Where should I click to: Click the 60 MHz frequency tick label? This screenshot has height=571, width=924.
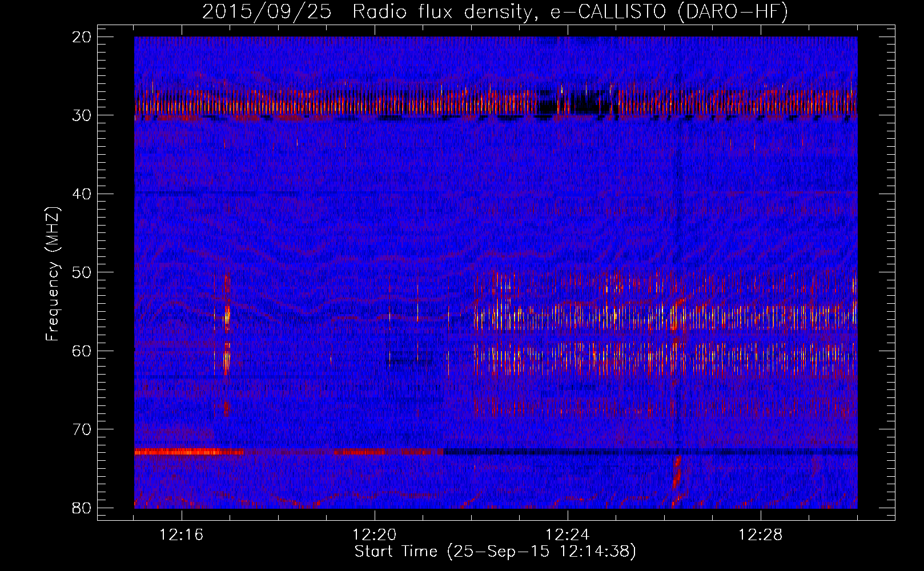click(x=82, y=351)
